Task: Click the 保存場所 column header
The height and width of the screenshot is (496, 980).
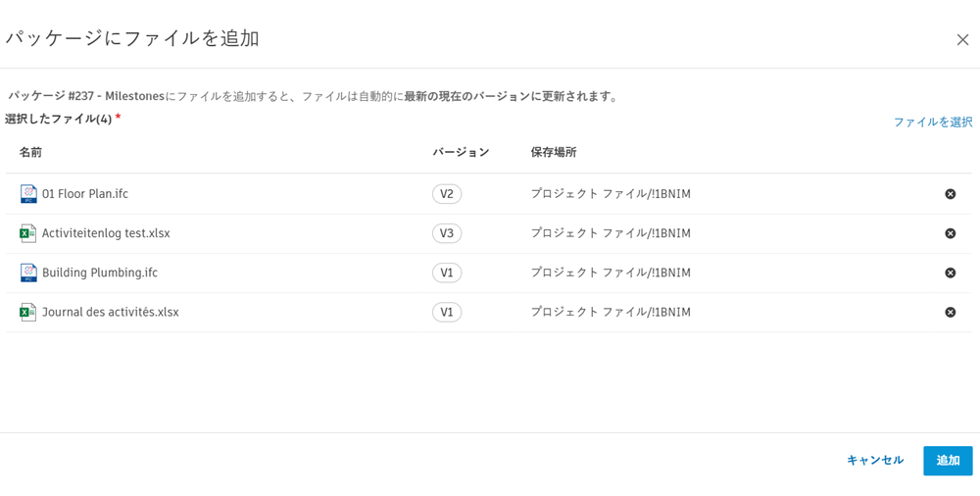Action: (554, 152)
